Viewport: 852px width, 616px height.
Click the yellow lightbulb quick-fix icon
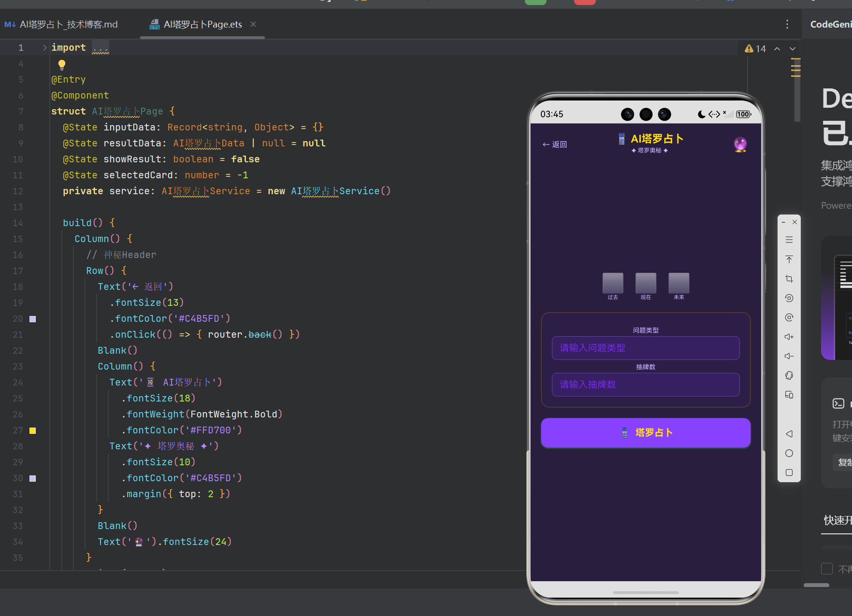(x=62, y=64)
